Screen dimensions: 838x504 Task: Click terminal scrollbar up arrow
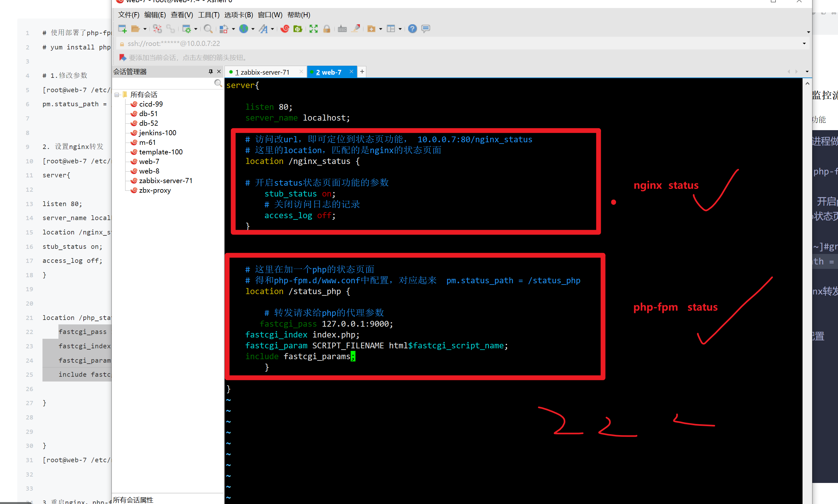[x=807, y=83]
